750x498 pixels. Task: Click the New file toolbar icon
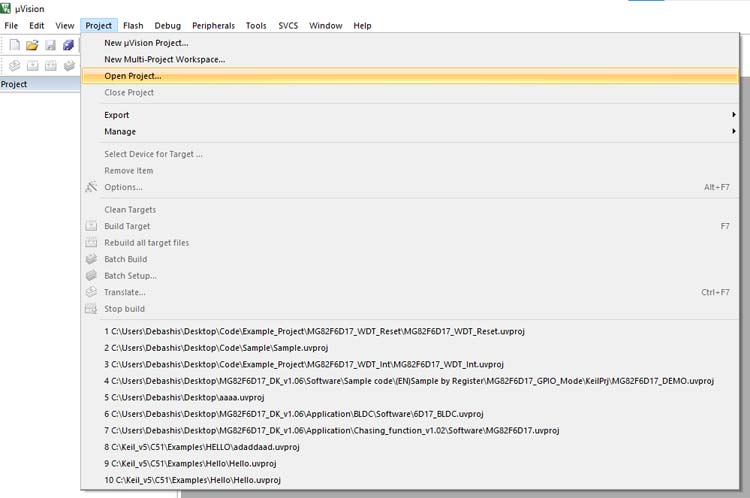point(15,45)
